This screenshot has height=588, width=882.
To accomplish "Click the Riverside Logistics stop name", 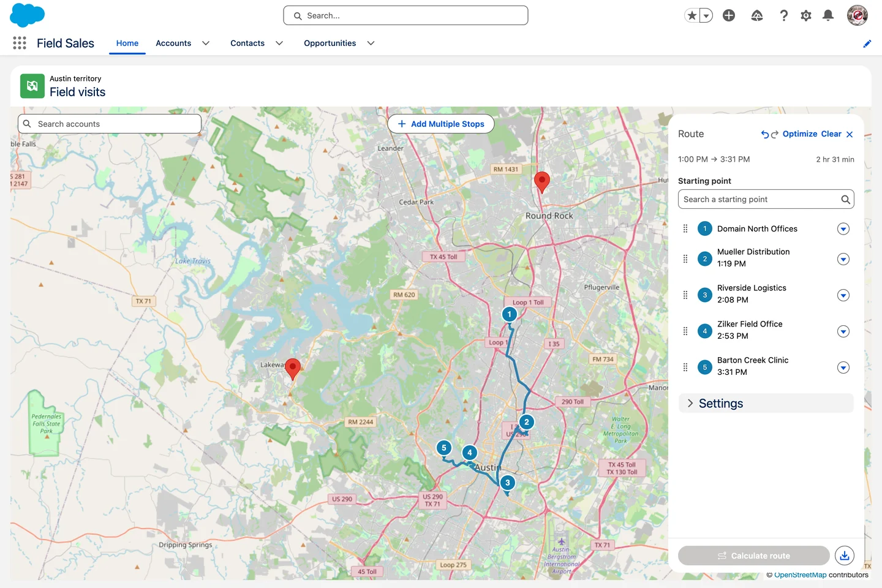I will pos(752,288).
